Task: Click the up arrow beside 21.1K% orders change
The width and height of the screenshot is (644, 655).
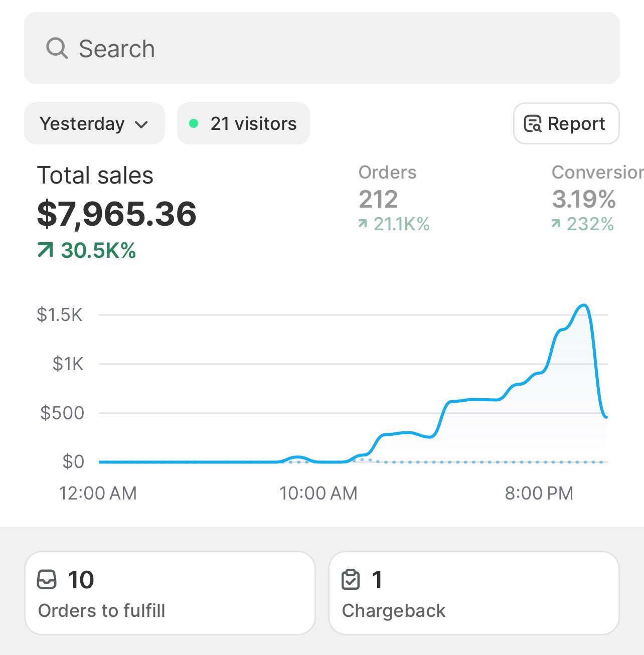Action: 363,224
